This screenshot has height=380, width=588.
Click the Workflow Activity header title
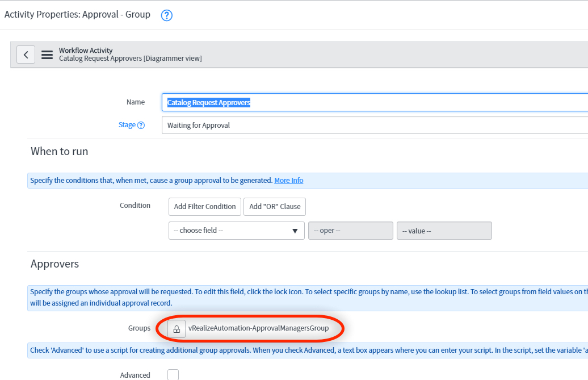click(x=86, y=51)
